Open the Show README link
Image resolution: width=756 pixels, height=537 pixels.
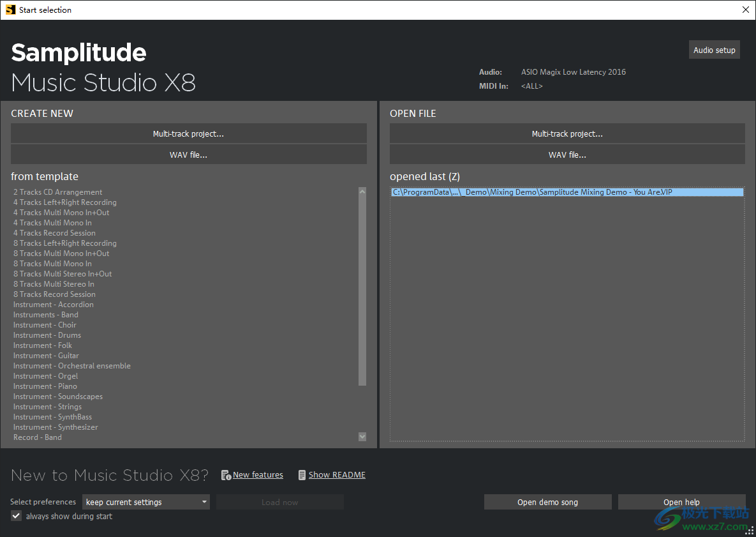[x=337, y=474]
